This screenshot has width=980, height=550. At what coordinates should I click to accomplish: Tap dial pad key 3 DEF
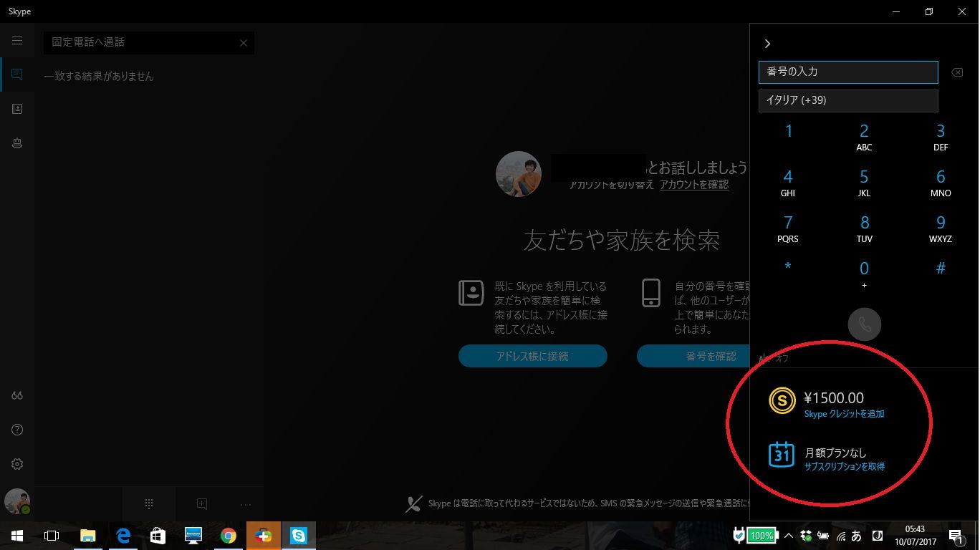pos(941,137)
